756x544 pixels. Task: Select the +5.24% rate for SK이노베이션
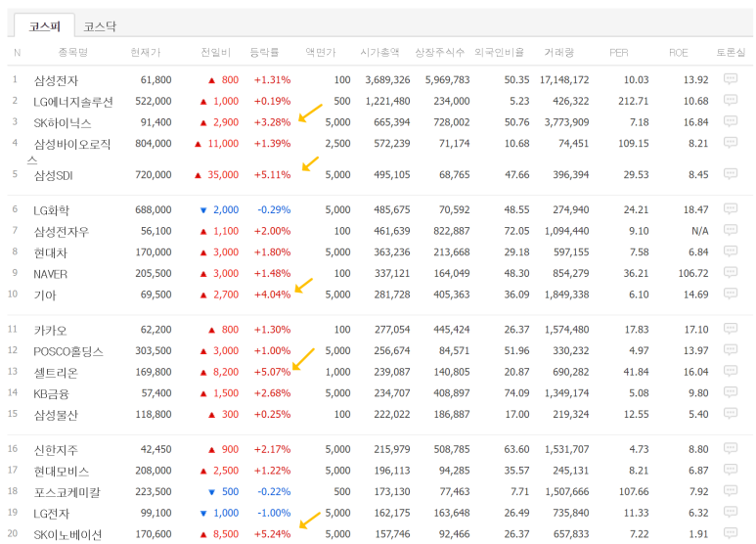pos(273,534)
